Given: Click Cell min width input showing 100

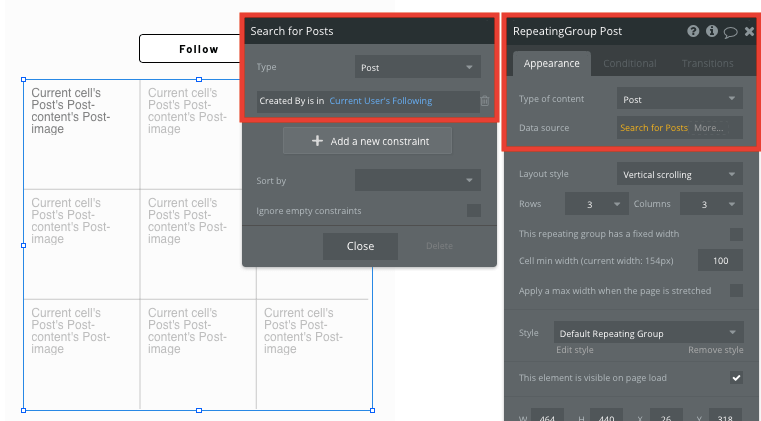Looking at the screenshot, I should click(720, 261).
